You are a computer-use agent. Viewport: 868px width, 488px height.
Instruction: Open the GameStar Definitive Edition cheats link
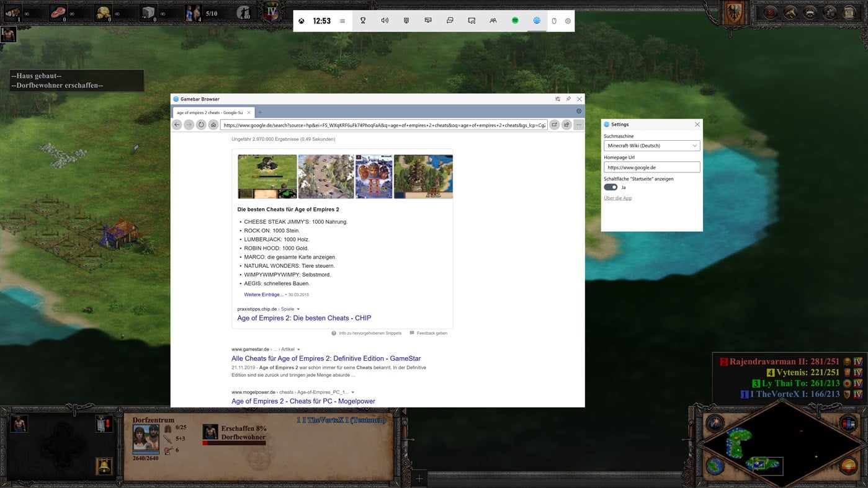pyautogui.click(x=326, y=358)
